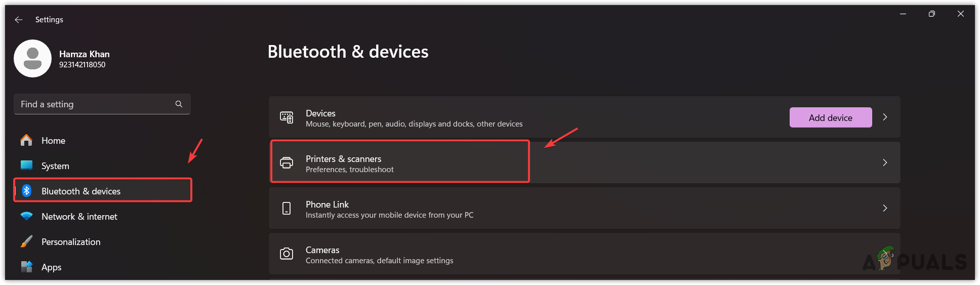Click the Personalization paintbrush icon
This screenshot has width=980, height=285.
pyautogui.click(x=26, y=241)
